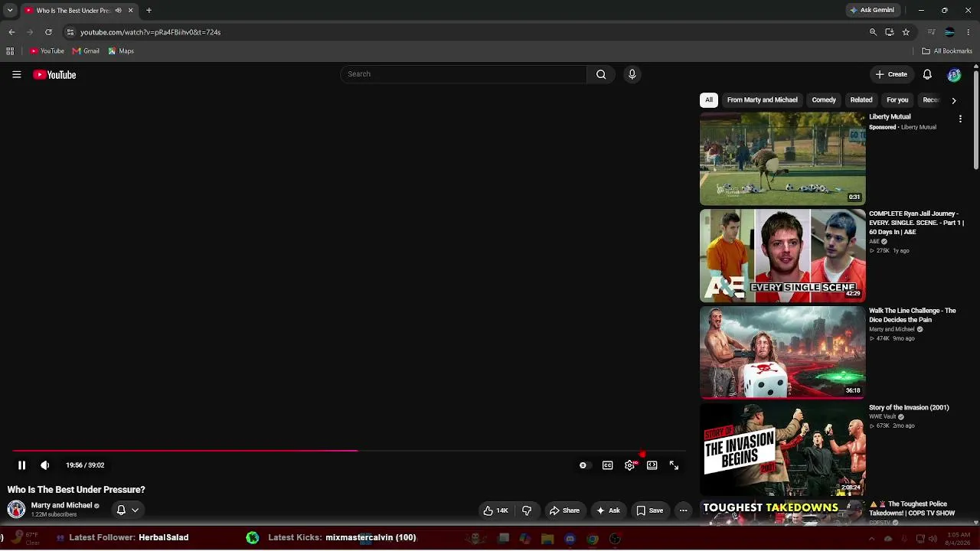Reload the current page
The height and width of the screenshot is (551, 980).
point(48,32)
